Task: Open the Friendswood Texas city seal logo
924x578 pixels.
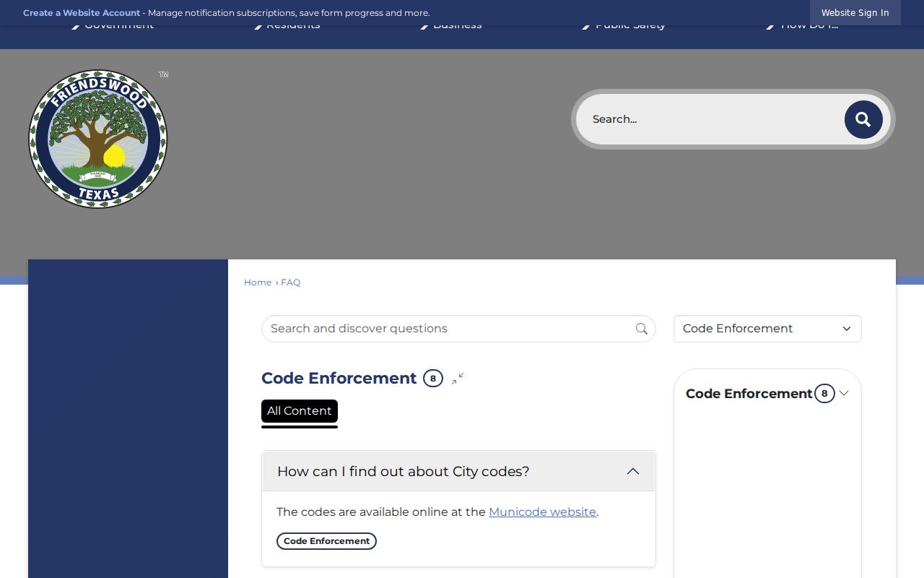Action: (98, 139)
